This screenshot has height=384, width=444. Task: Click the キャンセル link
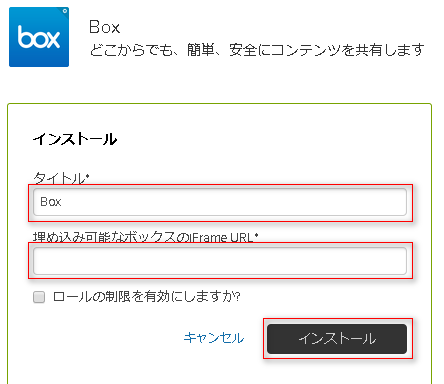click(214, 338)
